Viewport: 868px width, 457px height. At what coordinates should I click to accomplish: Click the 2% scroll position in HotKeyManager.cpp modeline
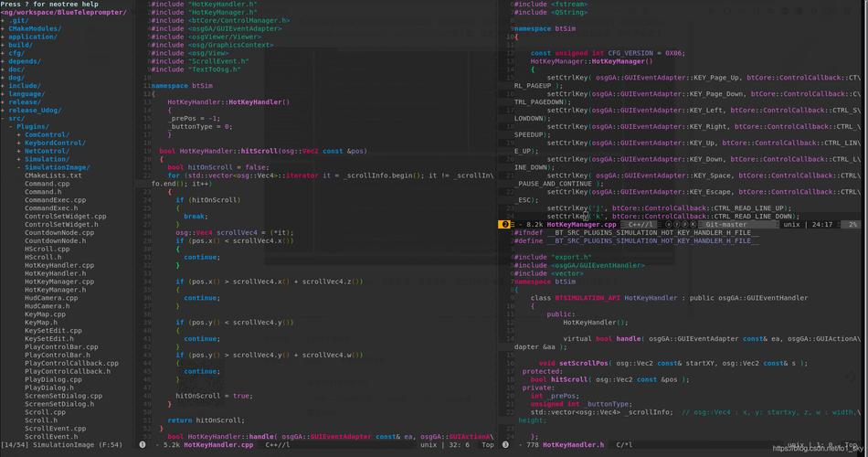pos(852,224)
